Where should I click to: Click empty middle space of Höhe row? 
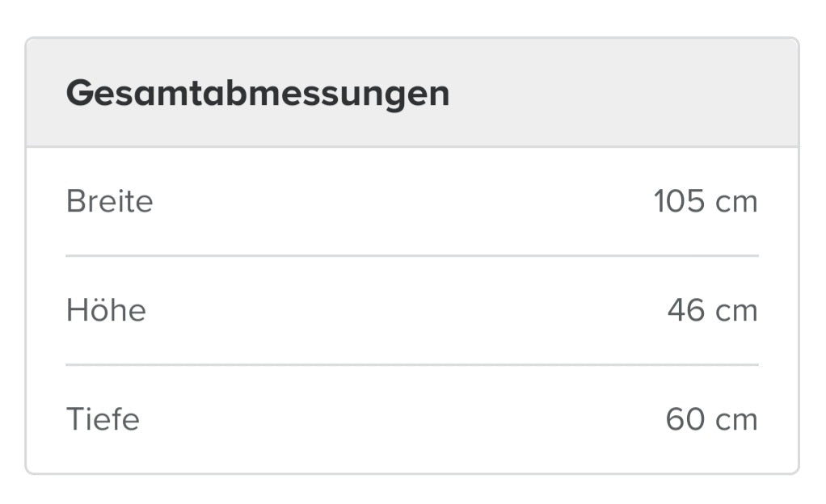[x=404, y=310]
